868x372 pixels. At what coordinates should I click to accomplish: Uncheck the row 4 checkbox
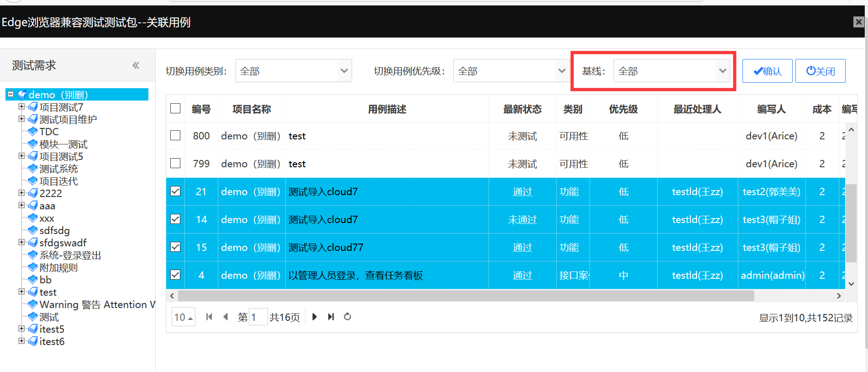tap(175, 275)
